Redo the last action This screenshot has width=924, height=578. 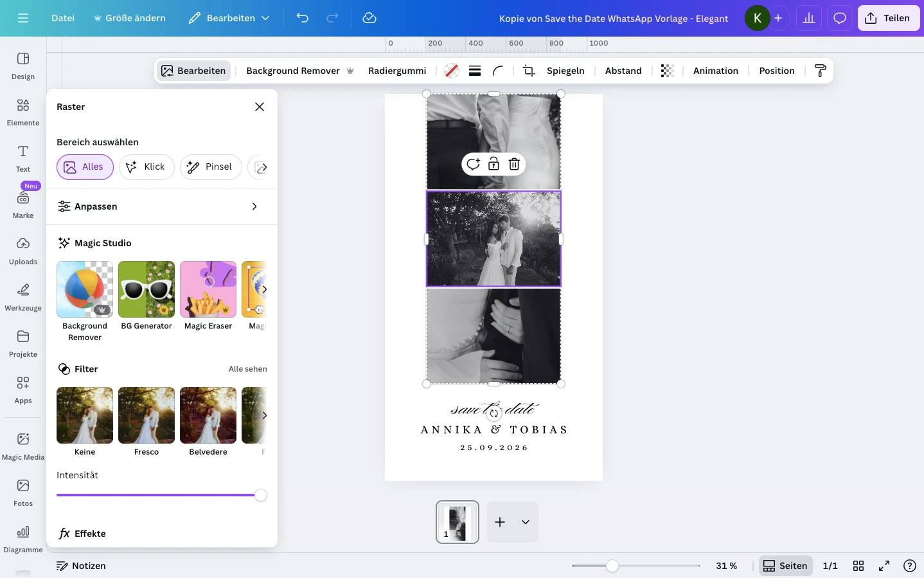point(332,18)
